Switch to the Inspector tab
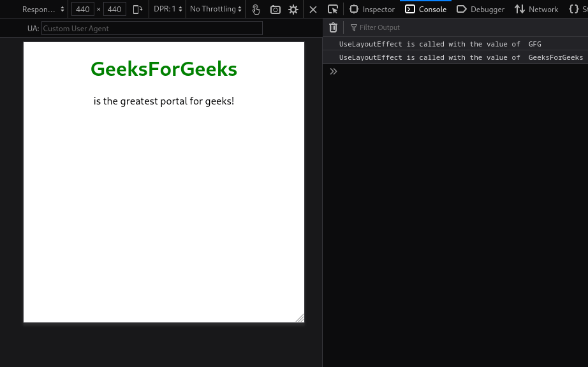The image size is (588, 367). [372, 10]
